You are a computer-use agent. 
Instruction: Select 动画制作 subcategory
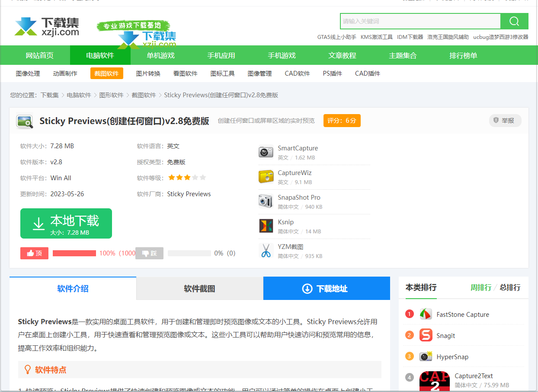65,73
